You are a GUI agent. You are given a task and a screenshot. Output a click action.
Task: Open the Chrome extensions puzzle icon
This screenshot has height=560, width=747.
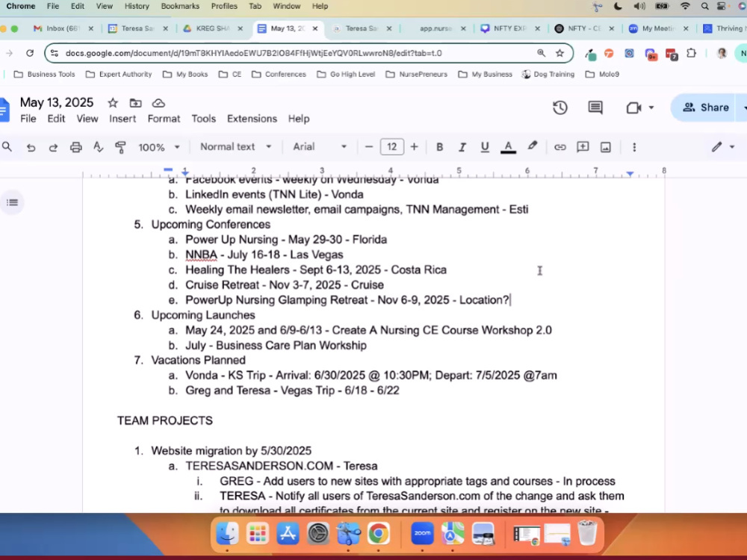[x=691, y=53]
